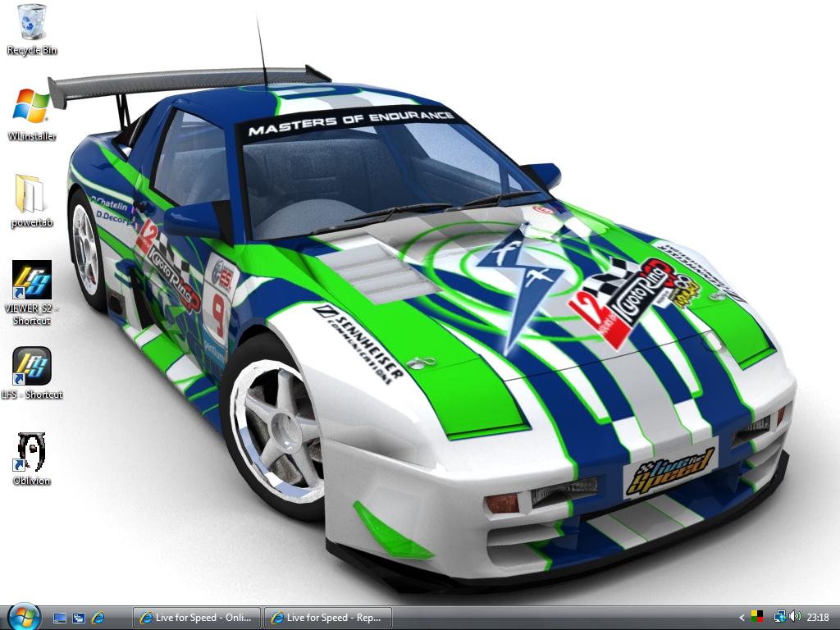Open the Windows Start orb
This screenshot has height=630, width=840.
[x=24, y=617]
